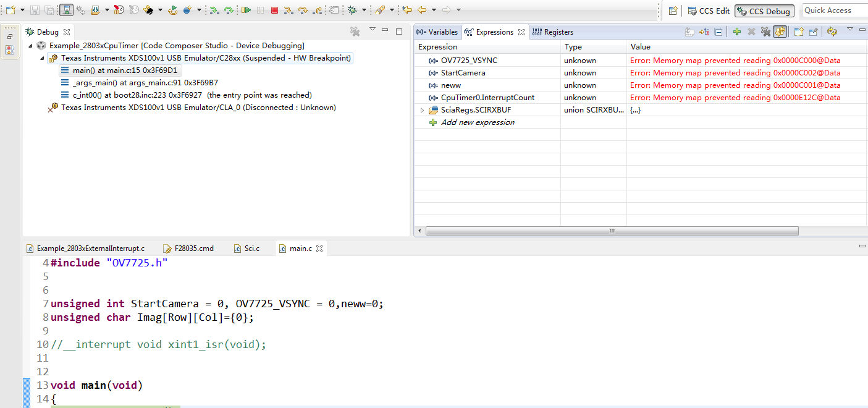Open dropdown next to New icon

tap(22, 10)
